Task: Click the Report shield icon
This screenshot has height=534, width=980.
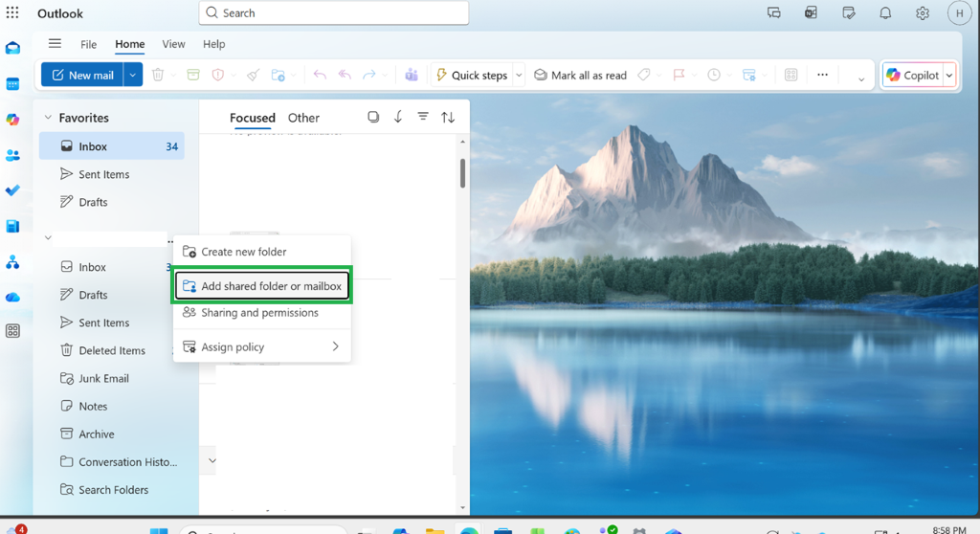Action: [x=217, y=75]
